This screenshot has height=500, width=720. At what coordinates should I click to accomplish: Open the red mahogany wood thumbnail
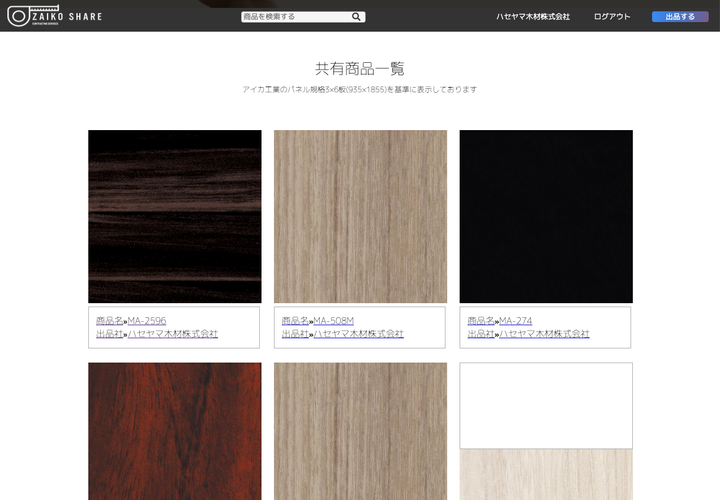(175, 431)
